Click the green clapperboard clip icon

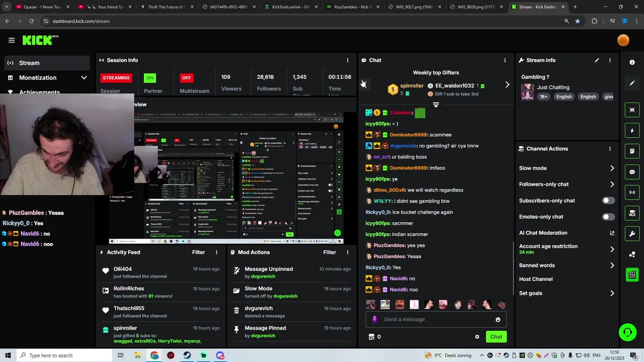coord(632,275)
